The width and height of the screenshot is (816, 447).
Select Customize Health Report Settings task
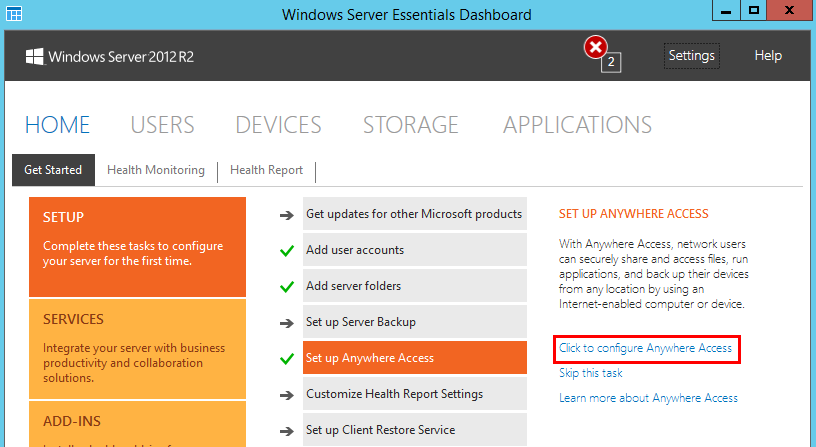(415, 393)
